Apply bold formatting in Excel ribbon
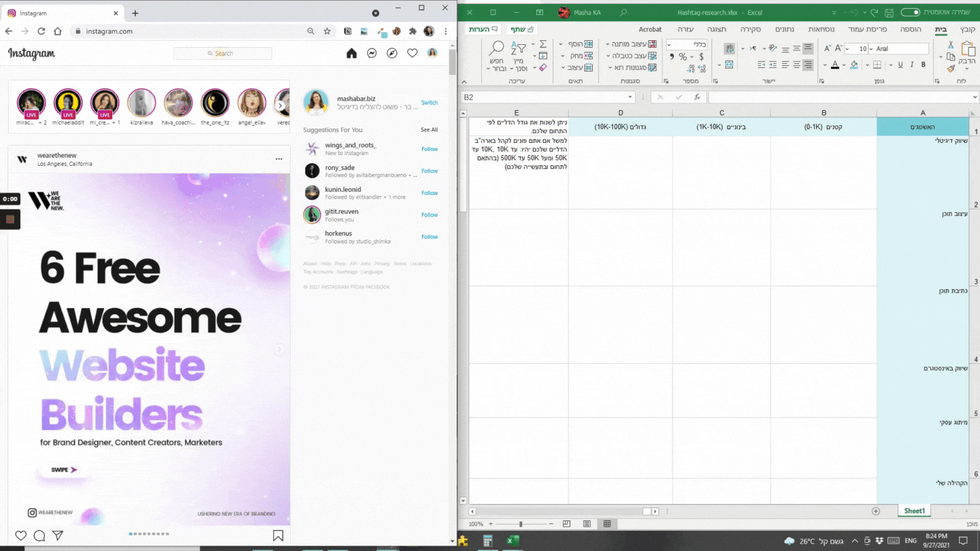The width and height of the screenshot is (980, 551). tap(924, 65)
